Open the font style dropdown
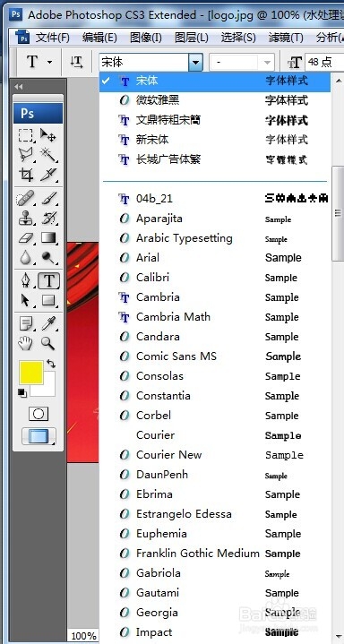The width and height of the screenshot is (344, 644). point(241,63)
